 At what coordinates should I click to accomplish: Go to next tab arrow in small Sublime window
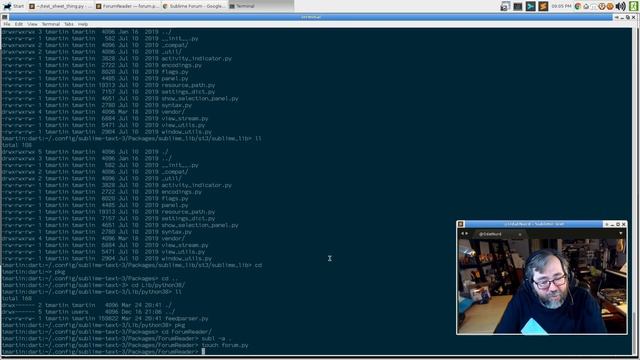467,234
